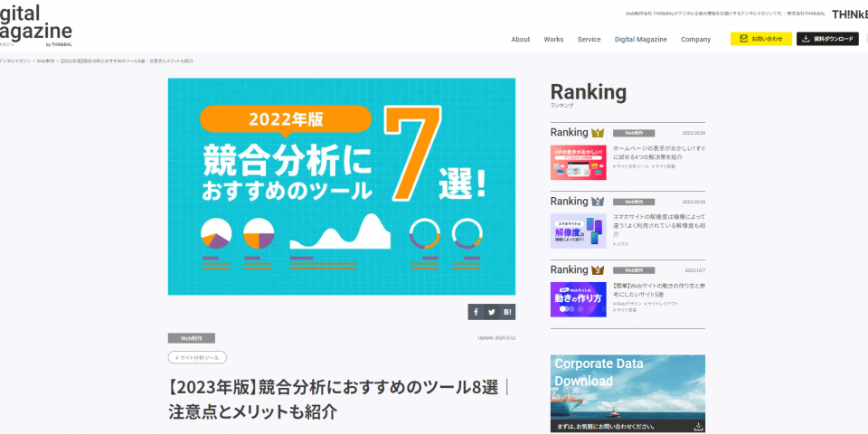Image resolution: width=868 pixels, height=434 pixels.
Task: Click the 2023/10/7 date in Ranking 3
Action: [694, 270]
